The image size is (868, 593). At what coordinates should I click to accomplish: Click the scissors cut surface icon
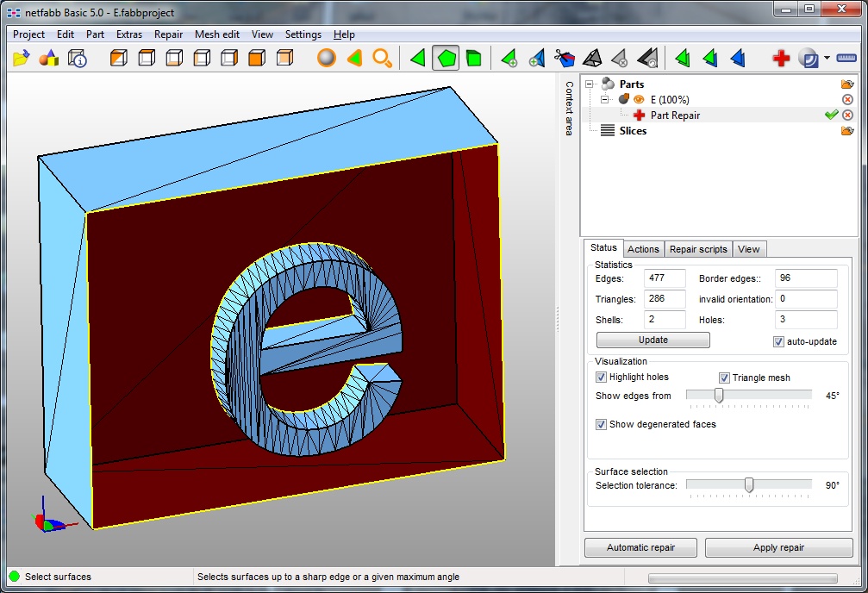(x=565, y=58)
